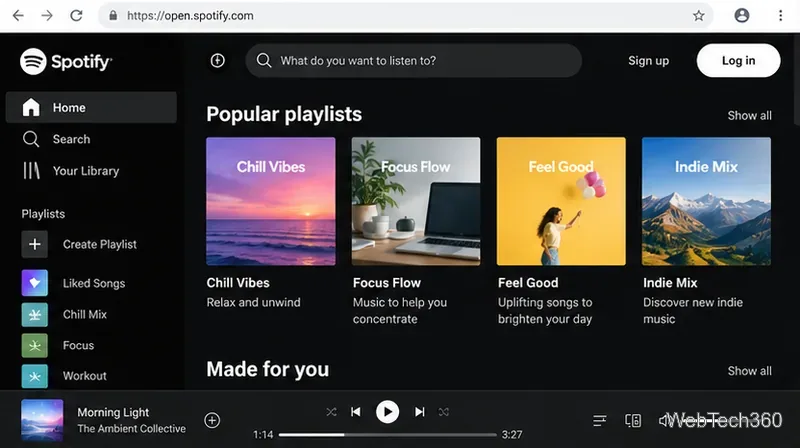
Task: Click the Spotify logo
Action: (66, 62)
